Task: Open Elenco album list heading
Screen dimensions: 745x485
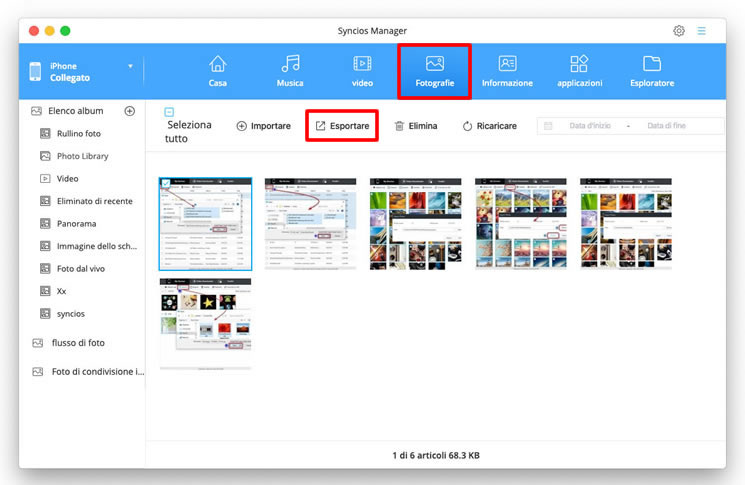Action: 76,111
